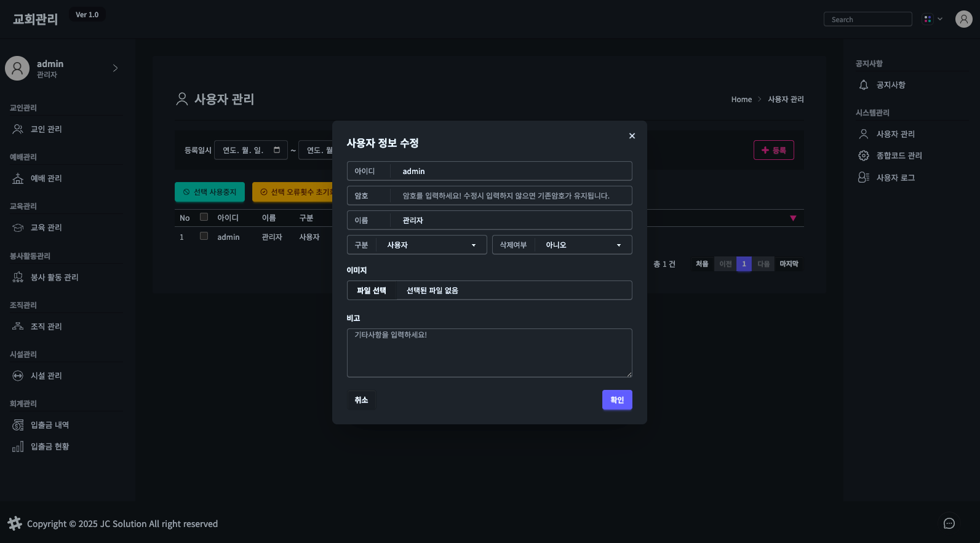Click the profile avatar in top bar

[963, 19]
